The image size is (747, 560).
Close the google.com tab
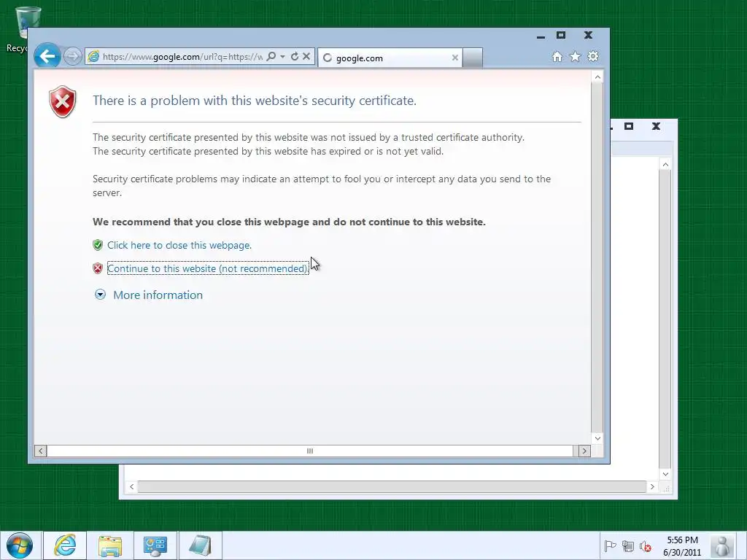coord(455,58)
